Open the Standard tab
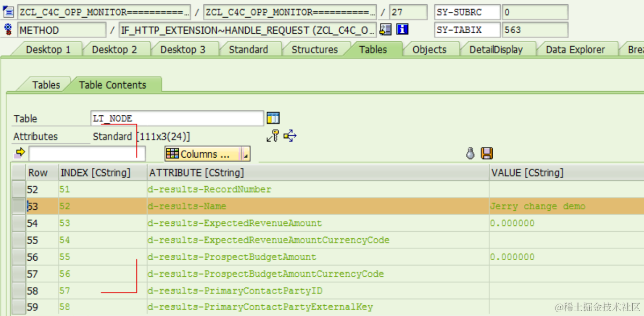Screen dimensions: 644x316 248,49
